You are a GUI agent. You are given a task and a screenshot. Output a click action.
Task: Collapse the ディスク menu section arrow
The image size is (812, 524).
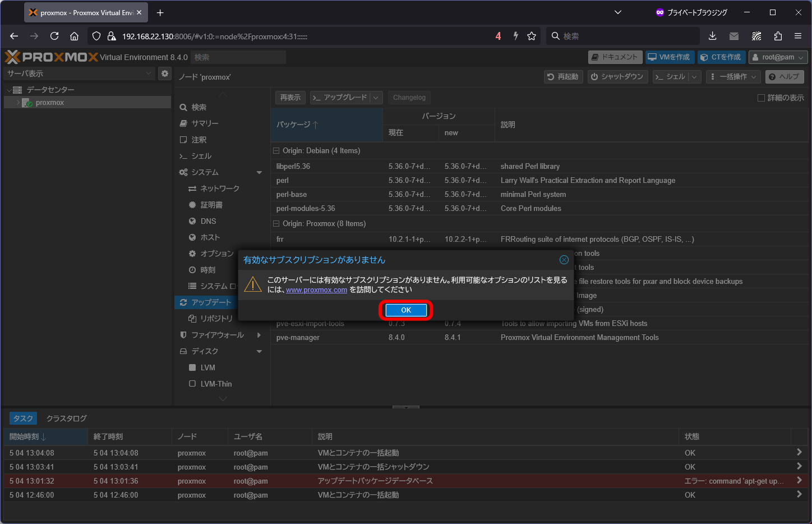pyautogui.click(x=259, y=351)
